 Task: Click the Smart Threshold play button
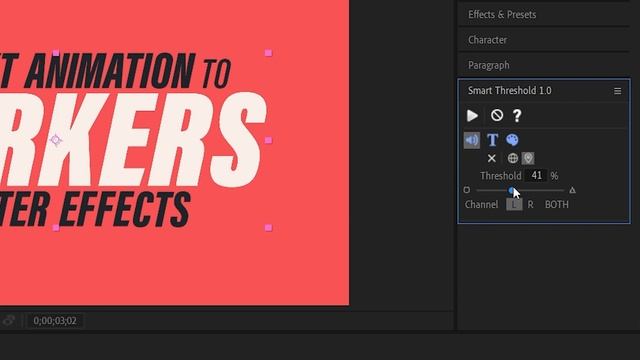(472, 116)
